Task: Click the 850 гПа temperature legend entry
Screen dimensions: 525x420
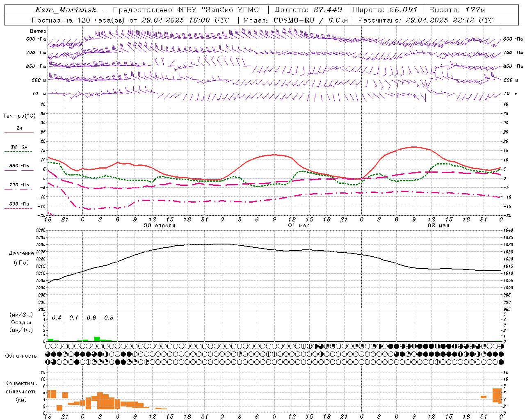Action: tap(19, 166)
